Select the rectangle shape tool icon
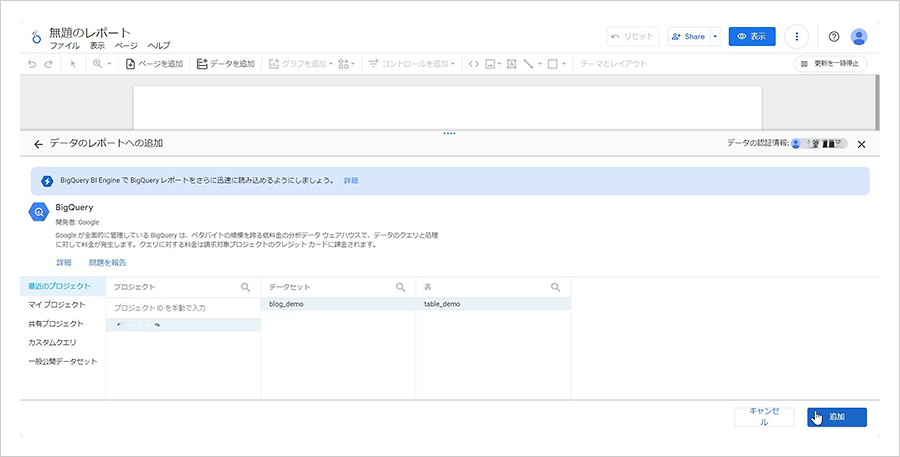Screen dimensions: 900x457 553,64
